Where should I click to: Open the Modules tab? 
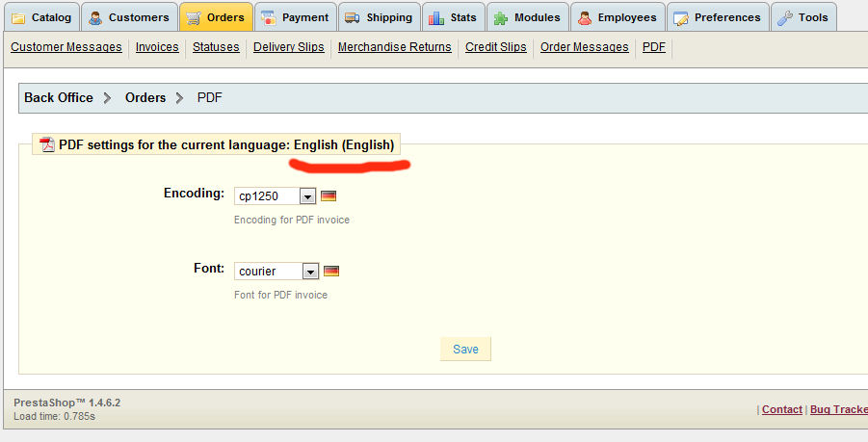[528, 17]
